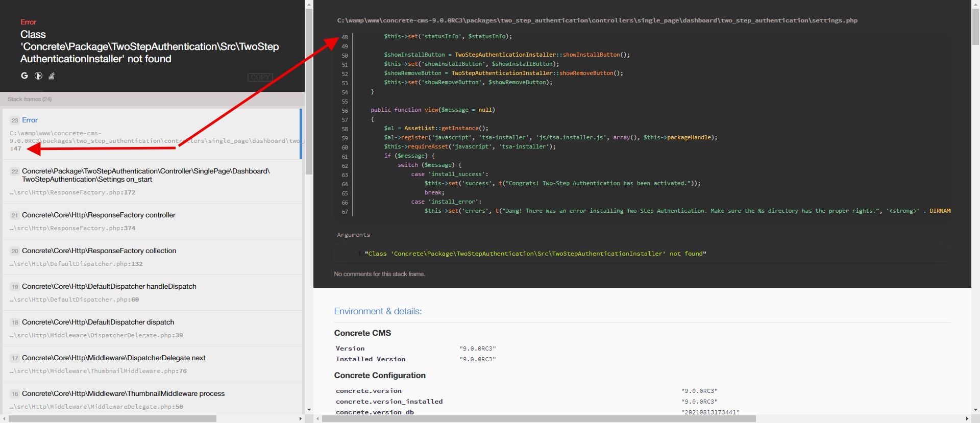
Task: Click the Stack frames (24) header
Action: tap(30, 99)
